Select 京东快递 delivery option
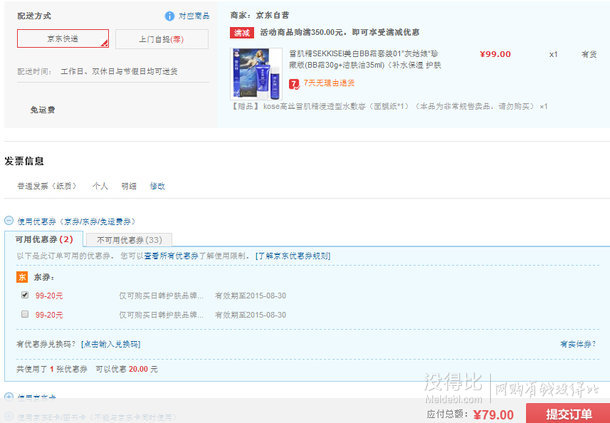610x423 pixels. coord(63,39)
